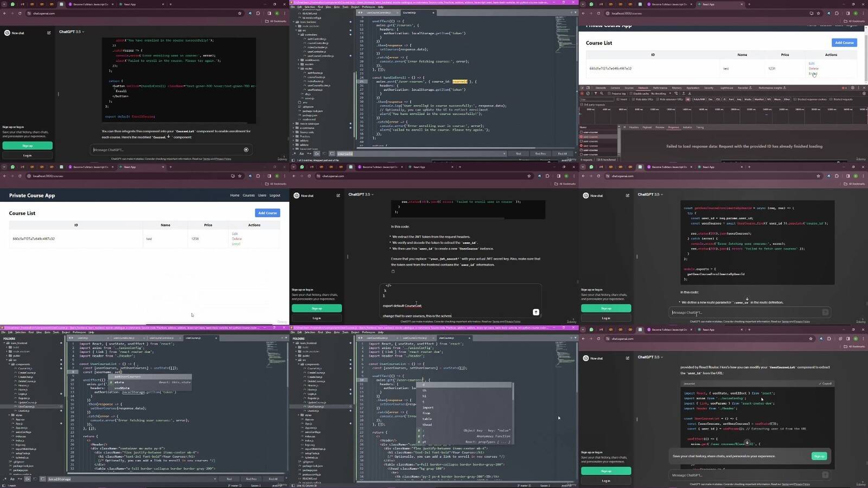Click the scroll-down arrow over the getUserCourseEnrollmentsByUserId chat

(x=747, y=299)
